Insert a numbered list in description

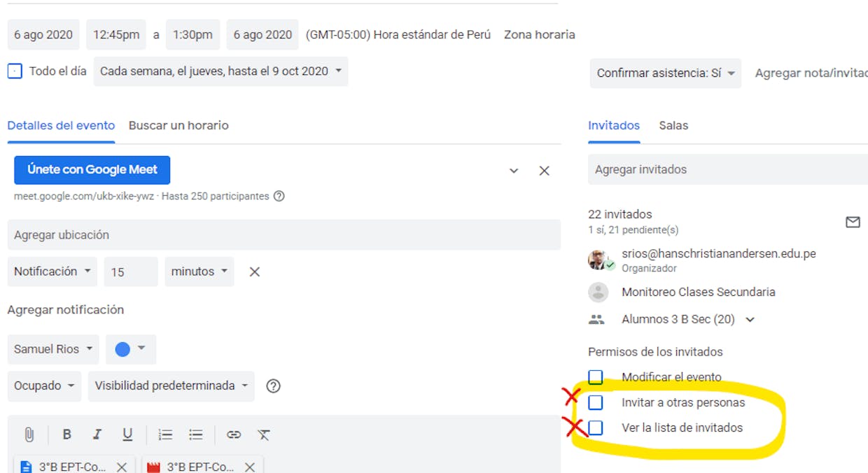165,435
